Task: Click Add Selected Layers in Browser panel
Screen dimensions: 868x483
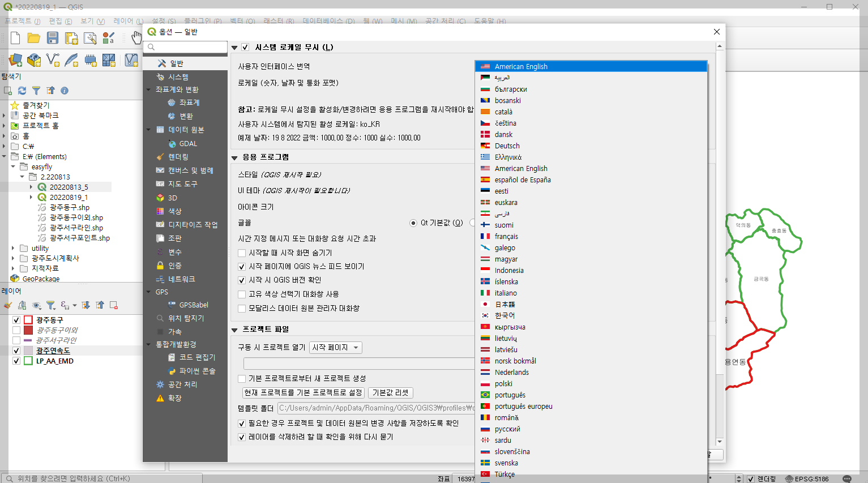Action: click(8, 91)
